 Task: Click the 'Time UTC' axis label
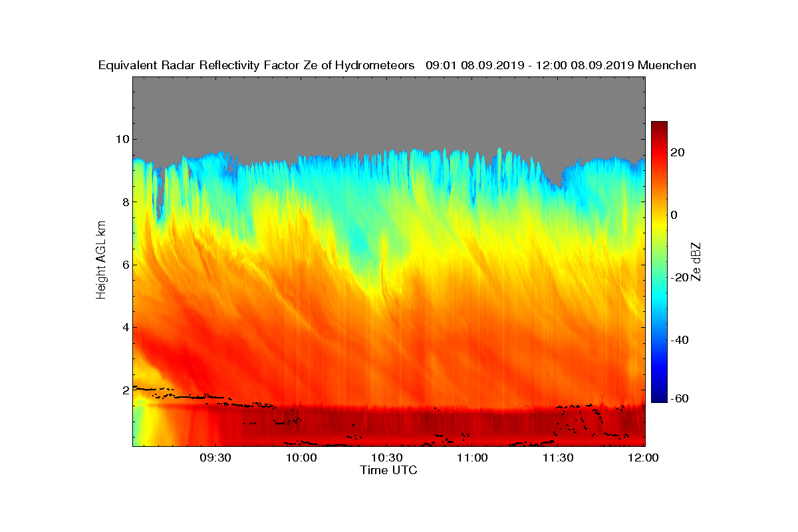(389, 470)
